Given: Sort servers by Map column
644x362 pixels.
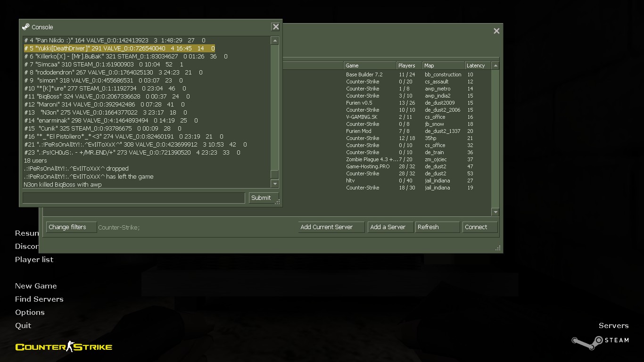Looking at the screenshot, I should (x=443, y=66).
